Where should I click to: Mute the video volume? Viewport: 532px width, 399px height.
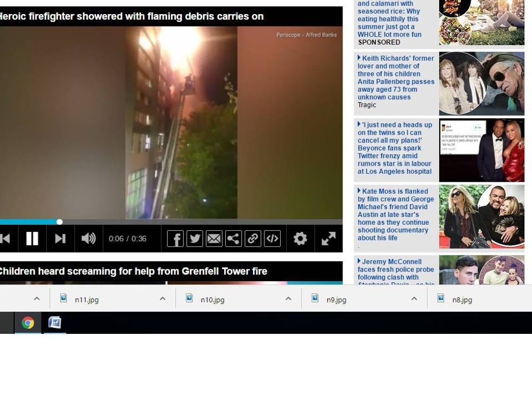pos(88,238)
